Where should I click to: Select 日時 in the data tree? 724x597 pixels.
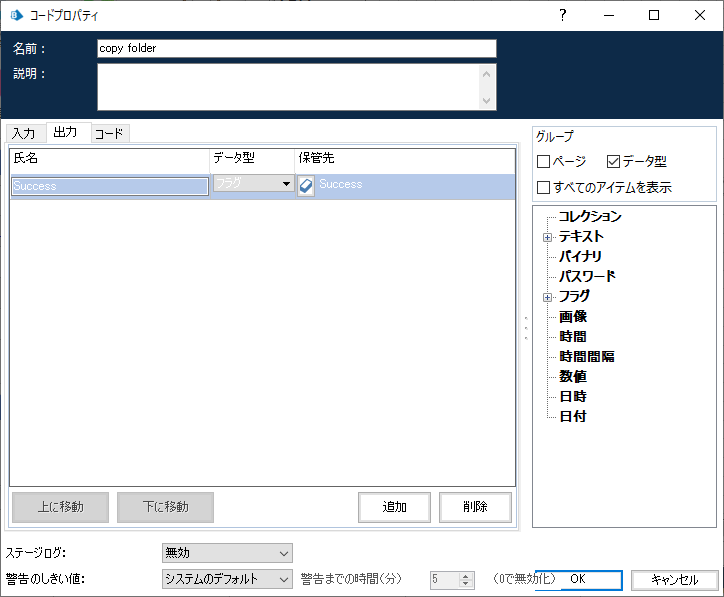click(x=573, y=396)
